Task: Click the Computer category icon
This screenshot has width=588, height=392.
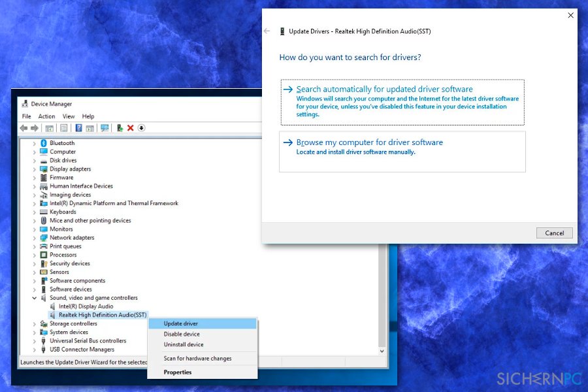Action: [x=44, y=152]
